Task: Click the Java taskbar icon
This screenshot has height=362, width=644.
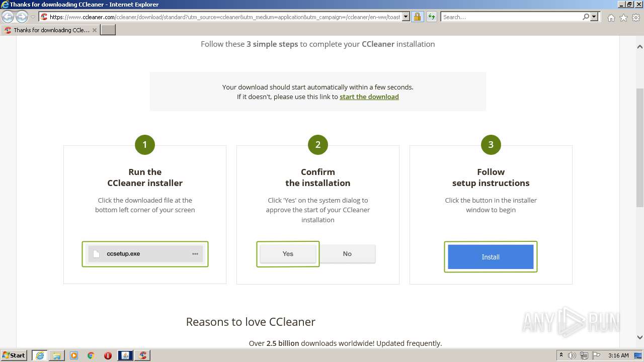Action: click(125, 355)
